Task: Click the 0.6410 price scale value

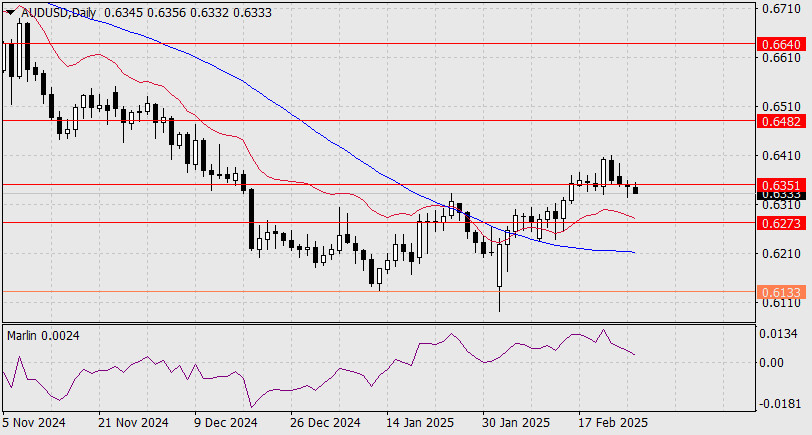Action: pos(780,155)
